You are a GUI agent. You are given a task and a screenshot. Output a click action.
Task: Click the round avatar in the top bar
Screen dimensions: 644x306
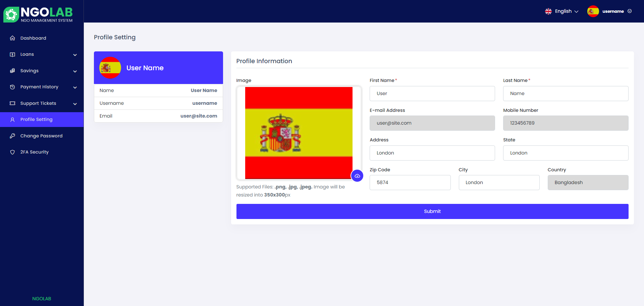tap(593, 11)
